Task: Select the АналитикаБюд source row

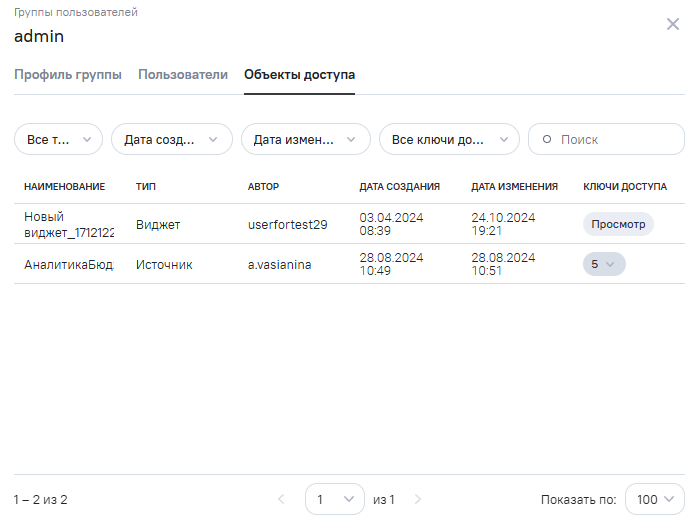Action: pos(68,265)
